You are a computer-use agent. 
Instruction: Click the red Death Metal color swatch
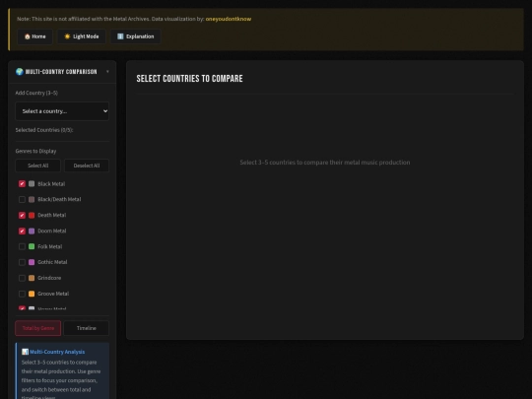pyautogui.click(x=32, y=215)
